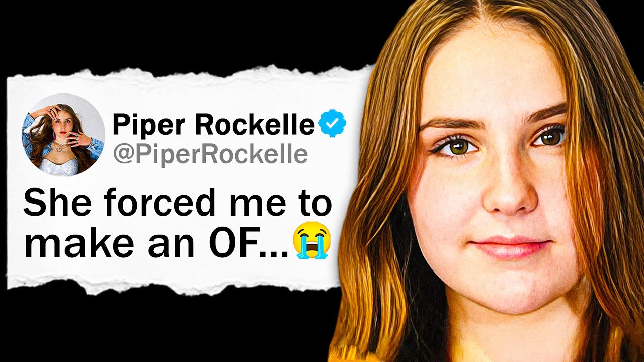Open the circular profile avatar picture
The width and height of the screenshot is (644, 362).
pyautogui.click(x=63, y=135)
